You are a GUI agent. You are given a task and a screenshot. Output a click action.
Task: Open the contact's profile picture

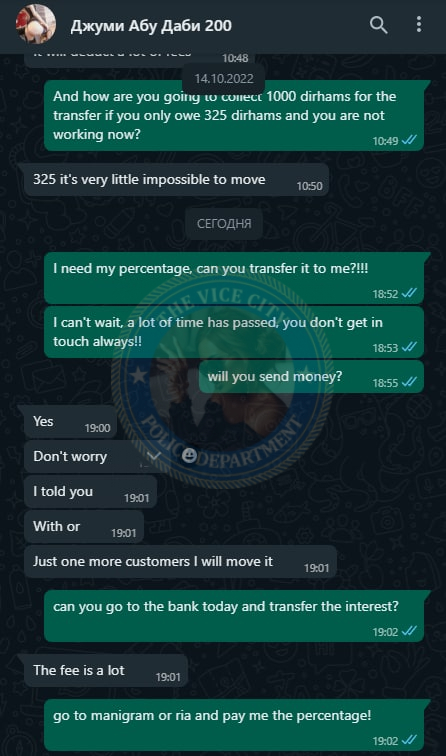(x=35, y=24)
